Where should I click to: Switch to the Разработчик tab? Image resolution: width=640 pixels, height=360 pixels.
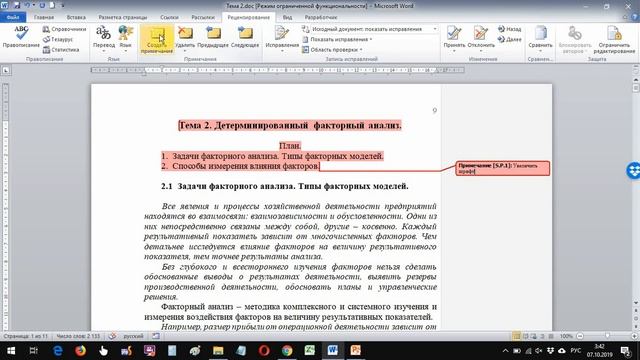click(x=321, y=17)
